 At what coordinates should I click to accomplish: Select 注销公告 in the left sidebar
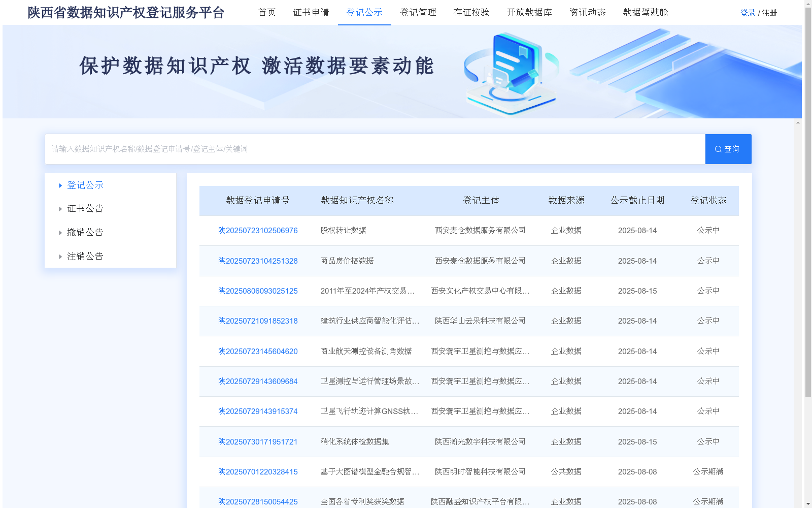coord(85,257)
